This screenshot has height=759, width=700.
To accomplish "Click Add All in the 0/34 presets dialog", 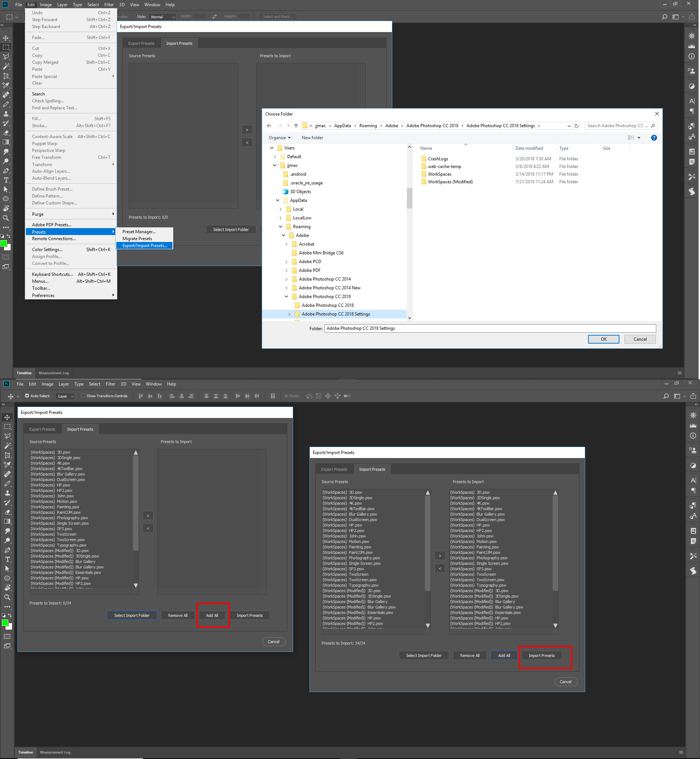I will point(212,615).
